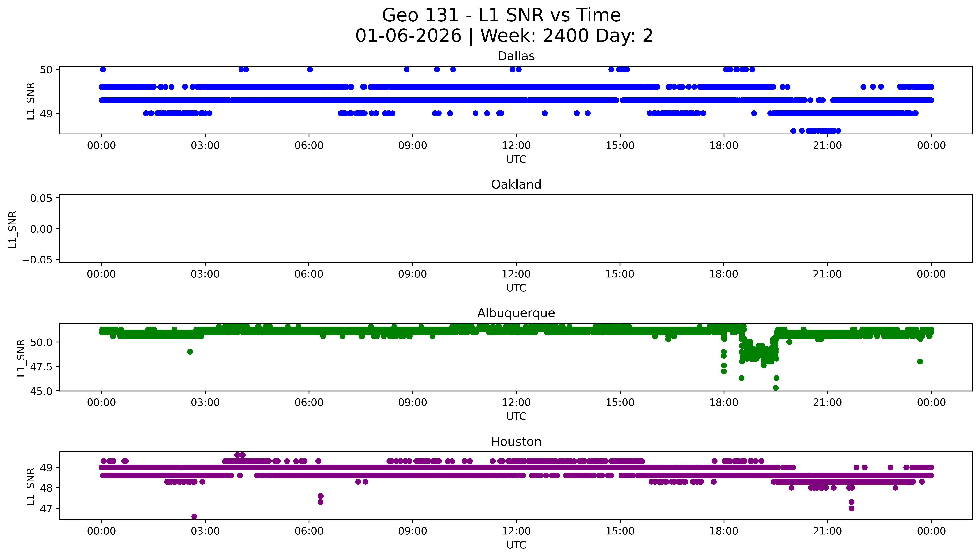Click the Oakland subplot title
This screenshot has width=980, height=558.
click(516, 185)
